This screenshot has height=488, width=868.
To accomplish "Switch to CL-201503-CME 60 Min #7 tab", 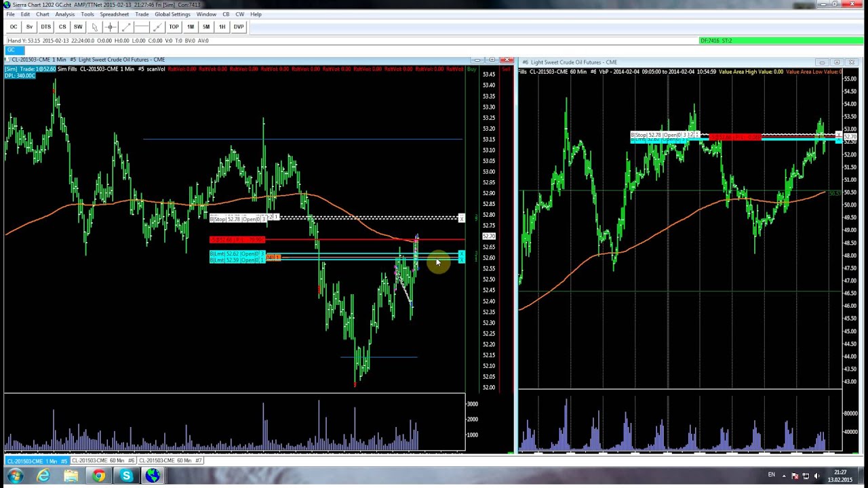I will click(170, 461).
